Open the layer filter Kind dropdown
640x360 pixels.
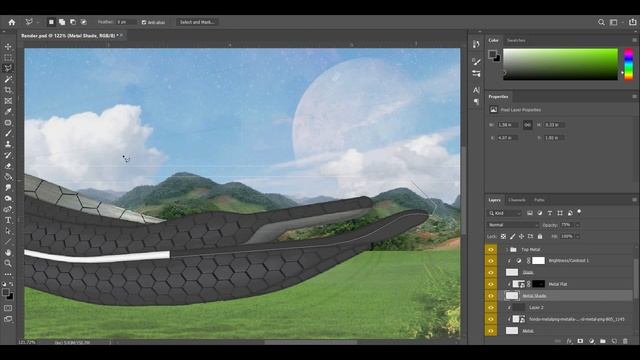(x=505, y=213)
